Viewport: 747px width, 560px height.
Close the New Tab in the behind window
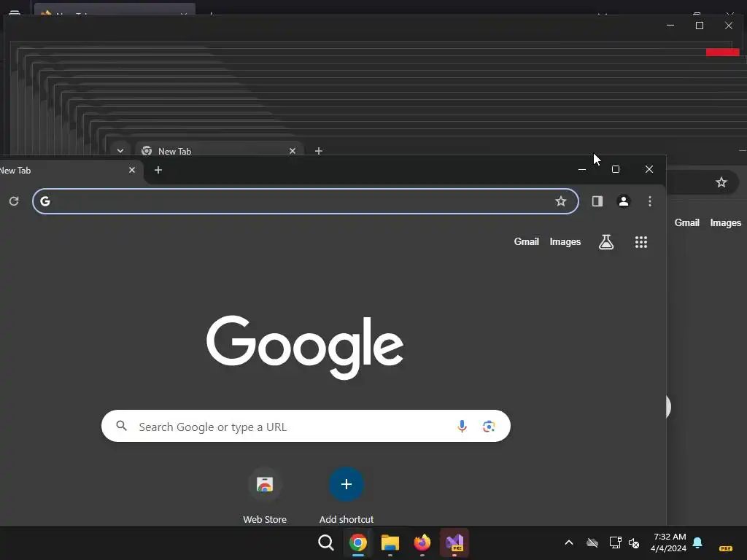point(293,151)
